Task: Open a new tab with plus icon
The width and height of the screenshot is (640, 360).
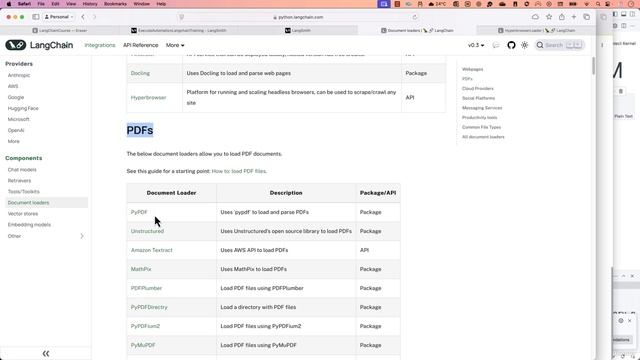Action: click(574, 17)
